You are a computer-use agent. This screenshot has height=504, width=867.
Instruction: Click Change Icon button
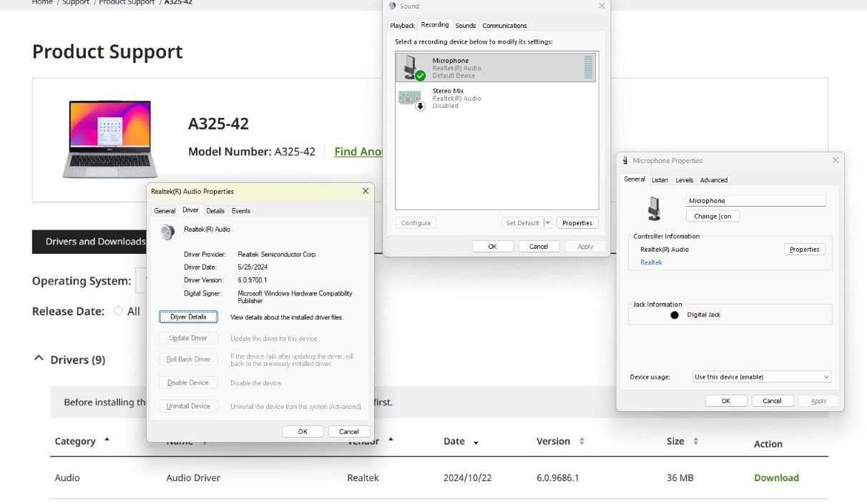tap(712, 216)
